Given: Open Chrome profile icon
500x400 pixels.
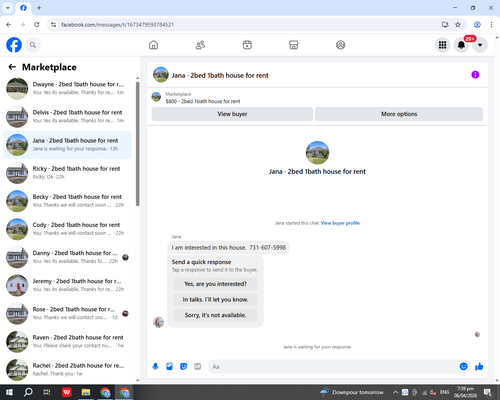Looking at the screenshot, I should 477,25.
